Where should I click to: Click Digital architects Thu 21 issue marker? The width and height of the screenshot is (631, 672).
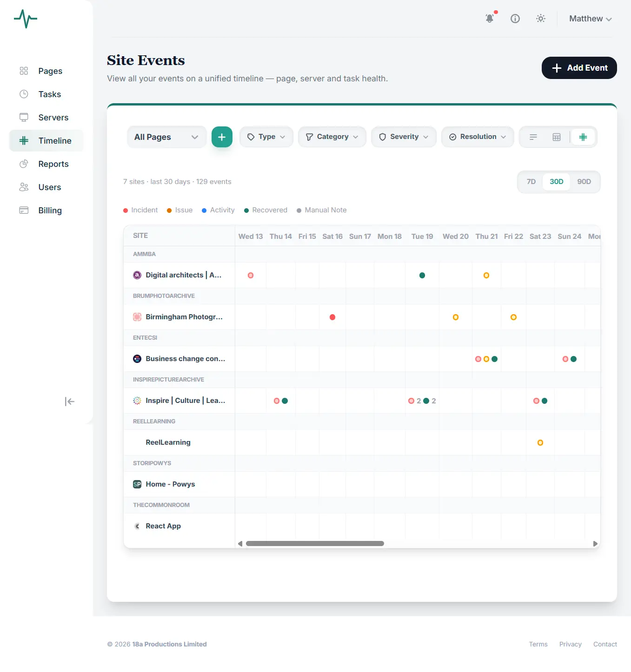tap(486, 276)
